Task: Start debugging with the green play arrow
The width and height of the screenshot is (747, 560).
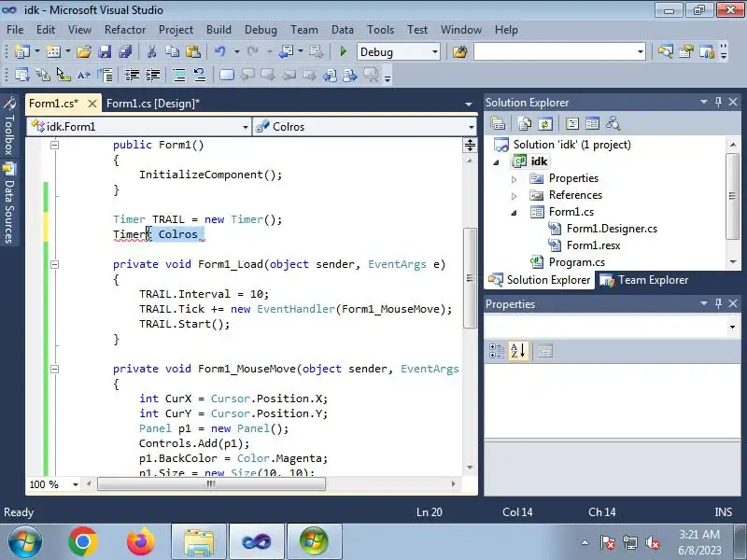Action: click(x=343, y=51)
